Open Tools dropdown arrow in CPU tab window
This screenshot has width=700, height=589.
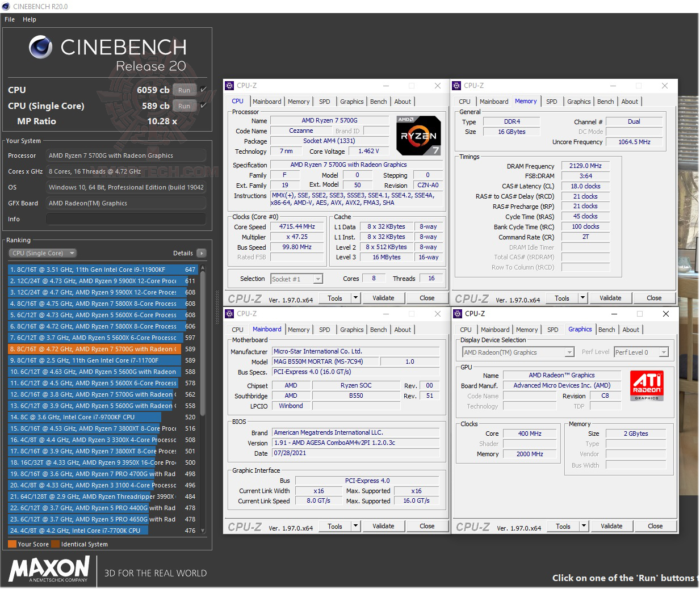click(x=355, y=298)
